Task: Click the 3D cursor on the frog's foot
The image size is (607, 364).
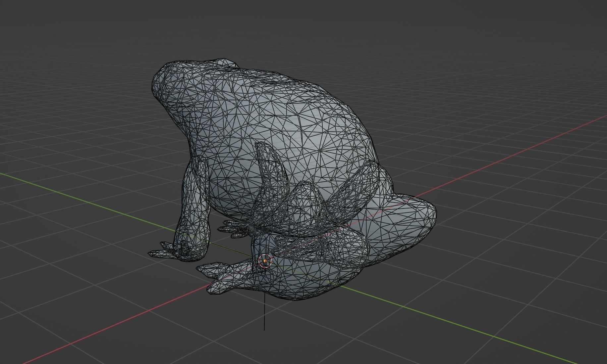Action: (x=265, y=261)
